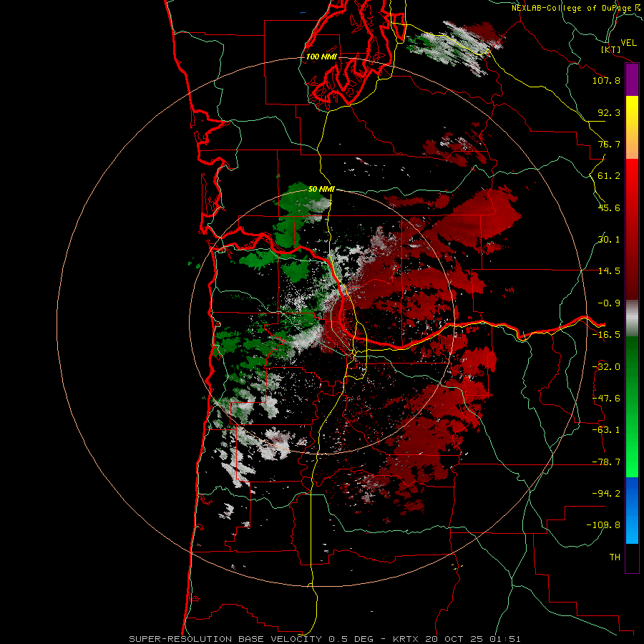Select the -109.8 velocity legend value
Image resolution: width=644 pixels, height=644 pixels.
[x=603, y=525]
